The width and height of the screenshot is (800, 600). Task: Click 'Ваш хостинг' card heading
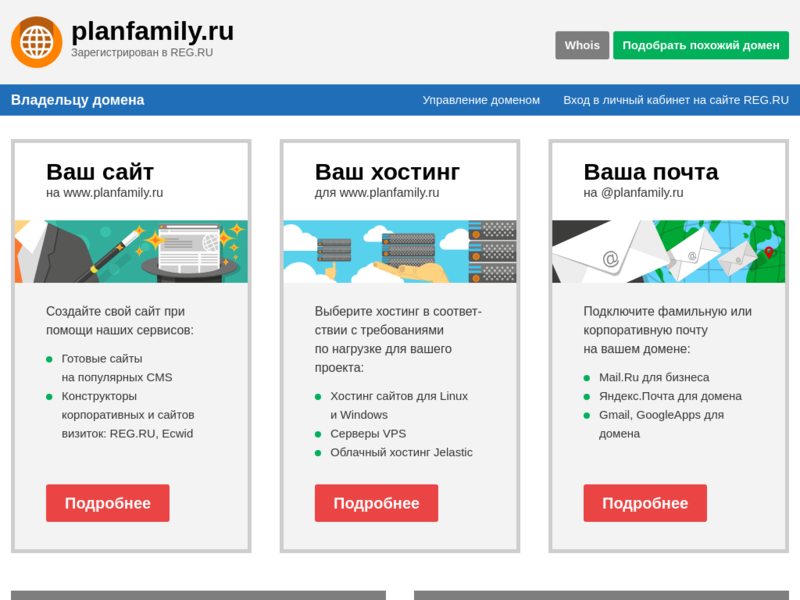[387, 172]
